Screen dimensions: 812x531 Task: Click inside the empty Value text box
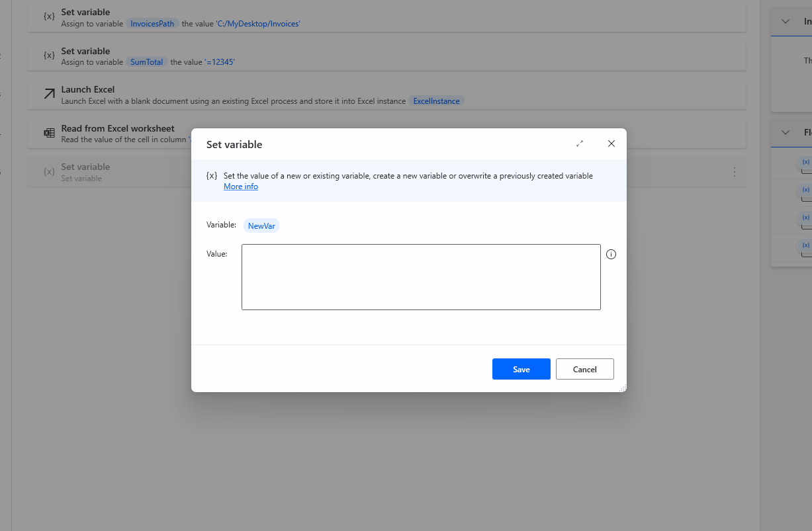[421, 278]
